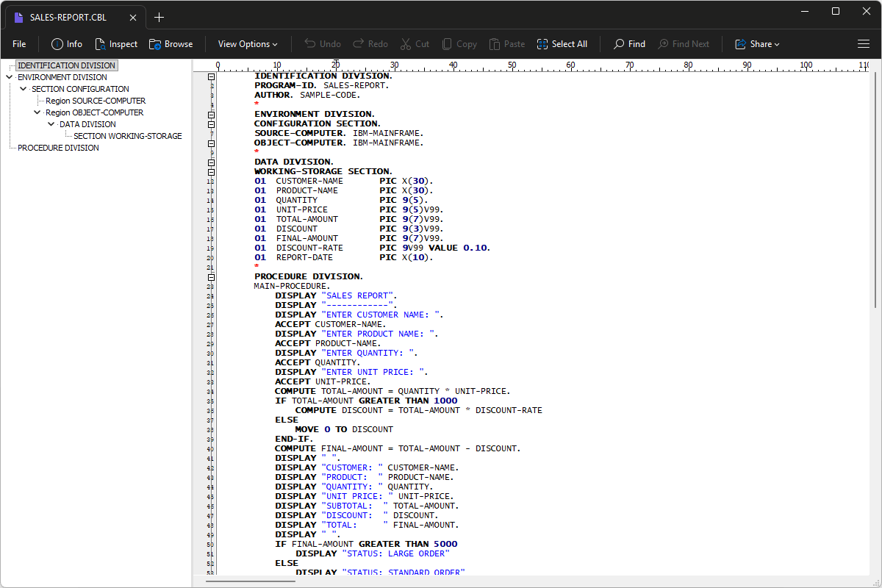Viewport: 882px width, 588px height.
Task: Collapse Region OBJECT-COMPUTER tree node
Action: tap(37, 112)
